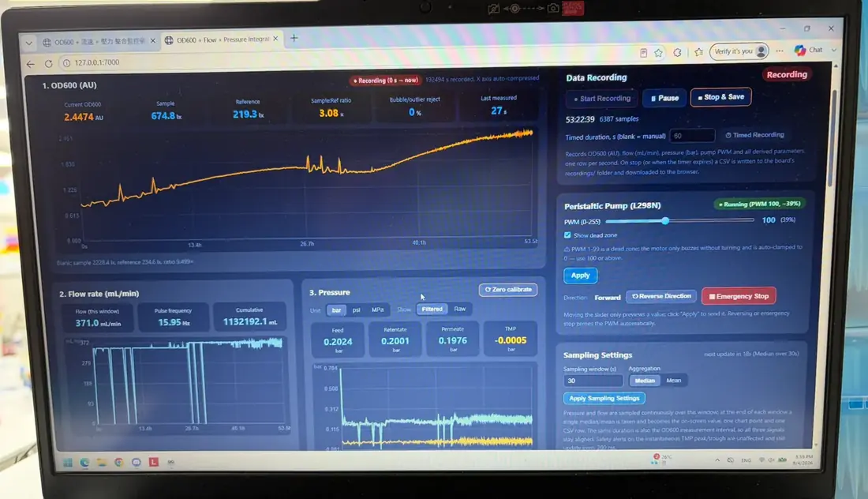The width and height of the screenshot is (868, 499).
Task: Open the reading view icon
Action: click(x=643, y=53)
